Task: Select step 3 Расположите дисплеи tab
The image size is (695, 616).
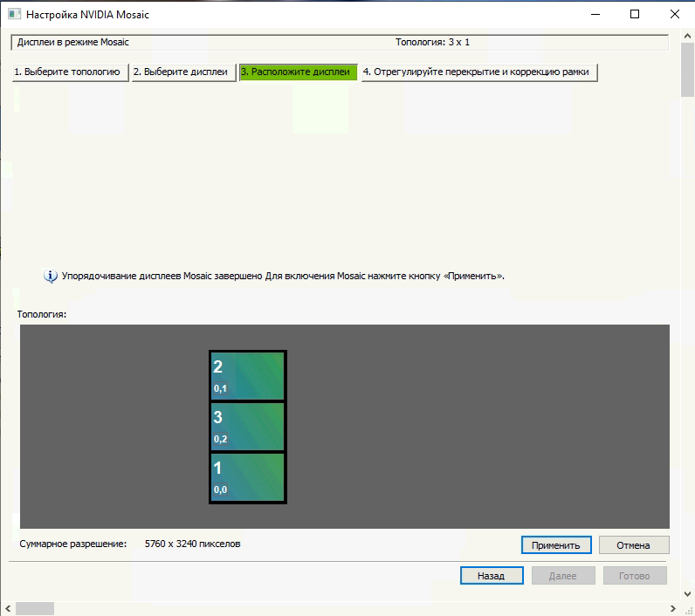Action: coord(299,72)
